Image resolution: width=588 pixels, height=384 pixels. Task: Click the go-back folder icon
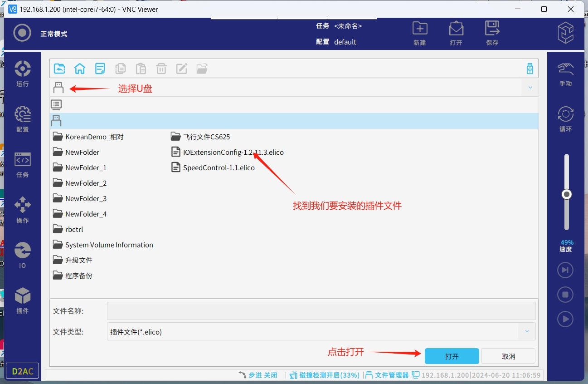[x=59, y=69]
